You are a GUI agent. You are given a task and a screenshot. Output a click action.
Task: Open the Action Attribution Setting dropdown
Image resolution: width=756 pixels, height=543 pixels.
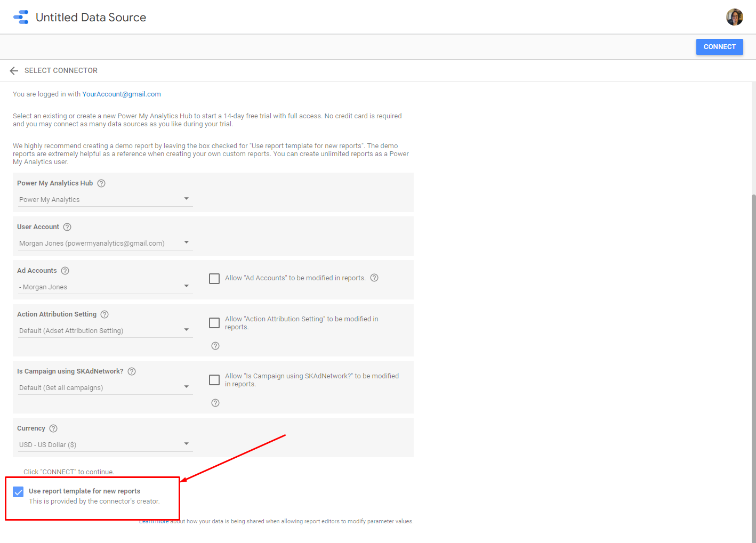click(x=104, y=330)
